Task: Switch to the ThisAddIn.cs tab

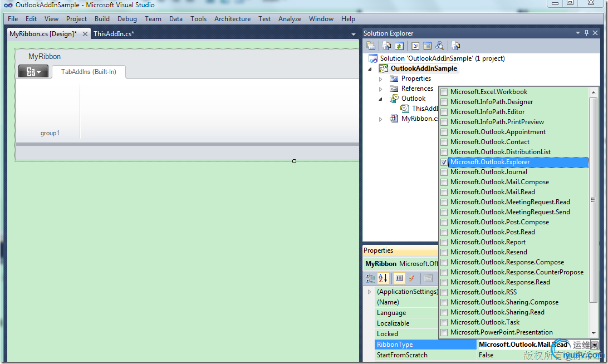Action: click(x=114, y=34)
